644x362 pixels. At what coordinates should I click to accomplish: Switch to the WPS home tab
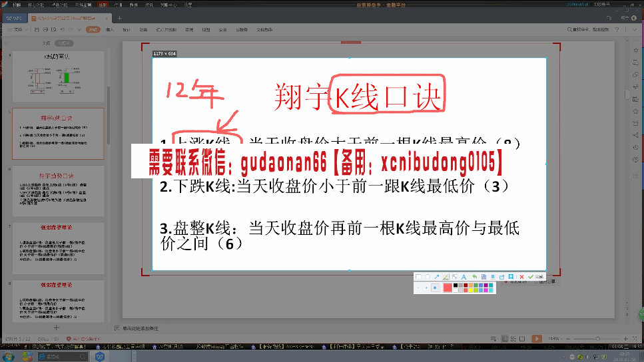[15, 19]
